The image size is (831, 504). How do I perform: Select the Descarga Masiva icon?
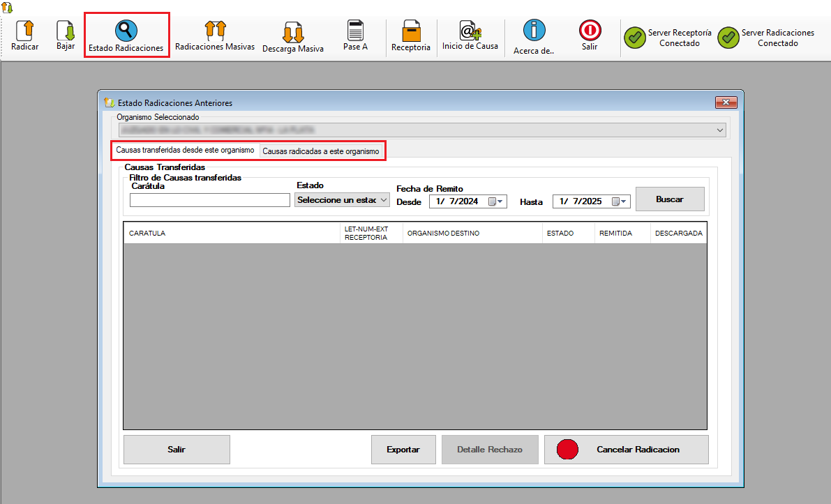[x=292, y=33]
